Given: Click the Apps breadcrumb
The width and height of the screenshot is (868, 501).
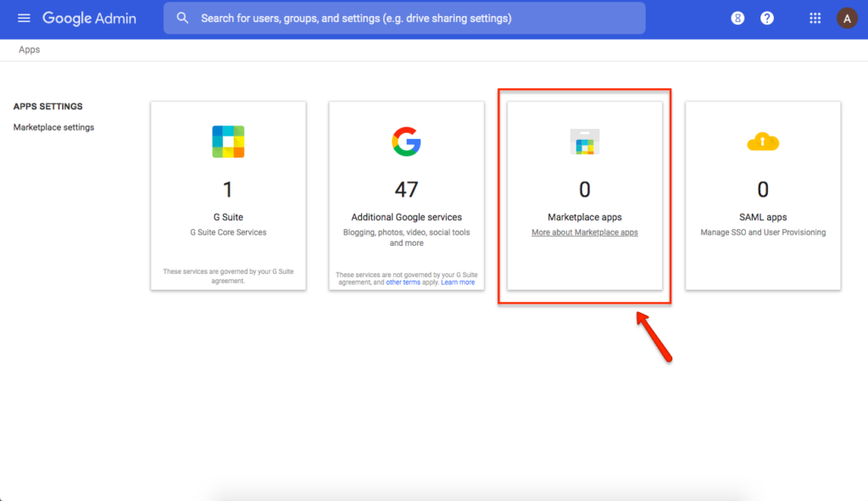Looking at the screenshot, I should pos(30,50).
